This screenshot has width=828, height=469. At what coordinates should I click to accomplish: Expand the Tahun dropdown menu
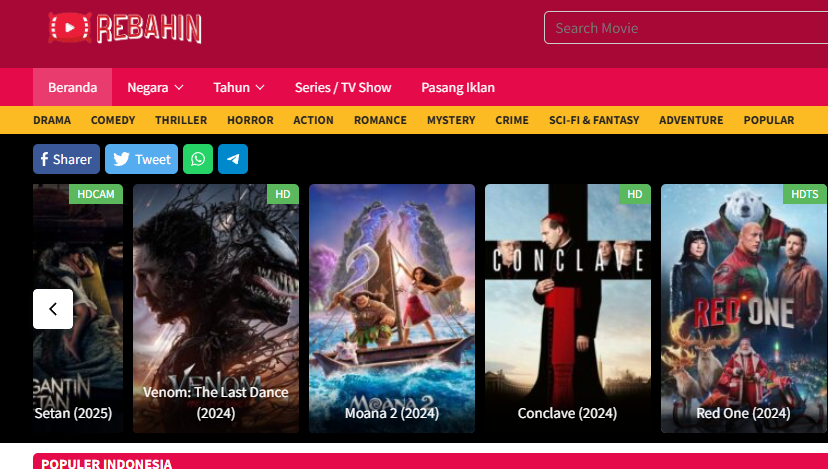[239, 87]
